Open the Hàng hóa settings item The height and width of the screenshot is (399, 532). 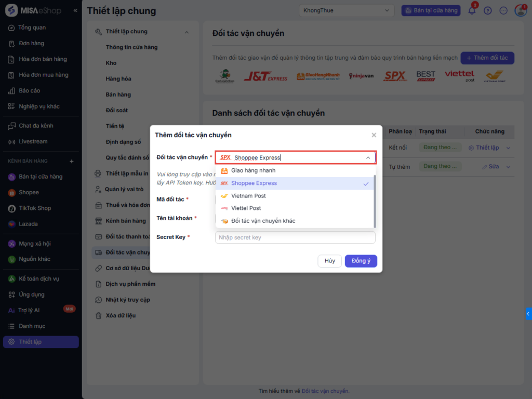[x=118, y=79]
